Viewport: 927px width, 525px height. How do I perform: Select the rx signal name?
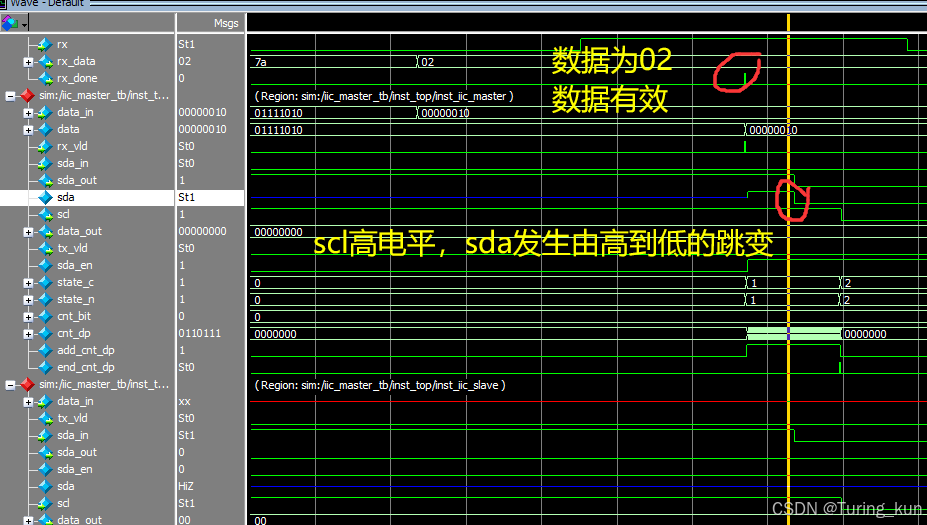pos(62,44)
